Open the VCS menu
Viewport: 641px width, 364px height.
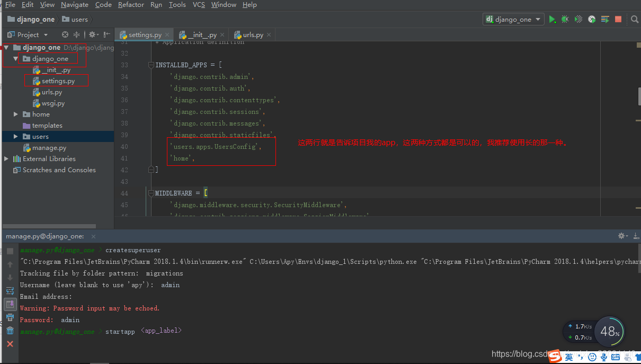[199, 5]
